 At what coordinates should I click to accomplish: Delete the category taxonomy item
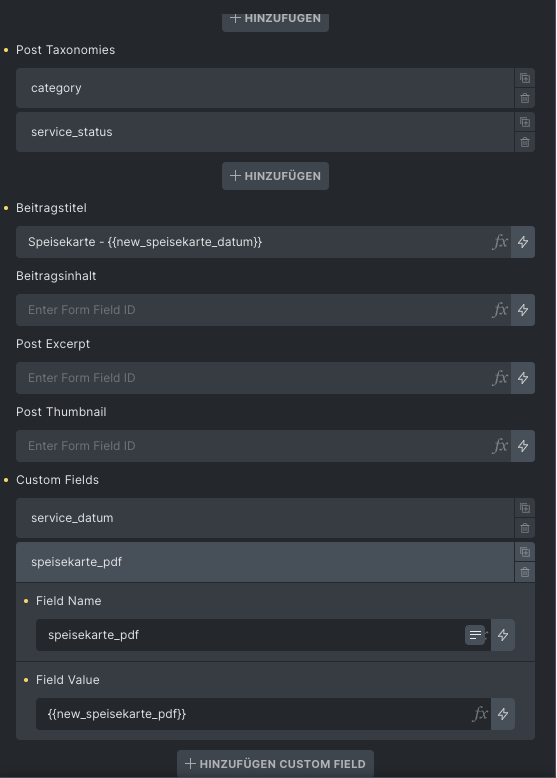click(x=525, y=98)
